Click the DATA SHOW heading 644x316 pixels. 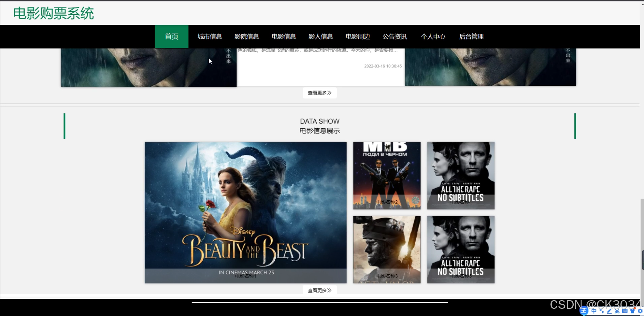coord(320,122)
